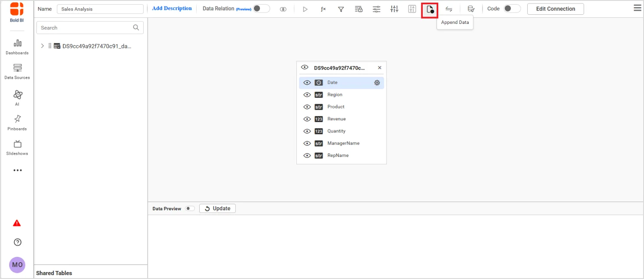Click the red warning alert icon
The width and height of the screenshot is (644, 279).
(17, 223)
